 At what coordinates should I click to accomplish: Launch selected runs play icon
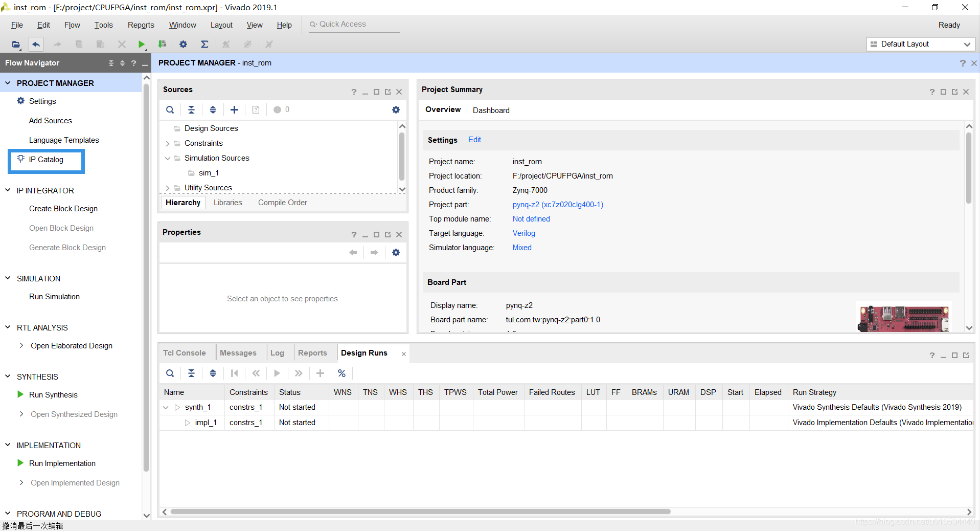(x=277, y=373)
